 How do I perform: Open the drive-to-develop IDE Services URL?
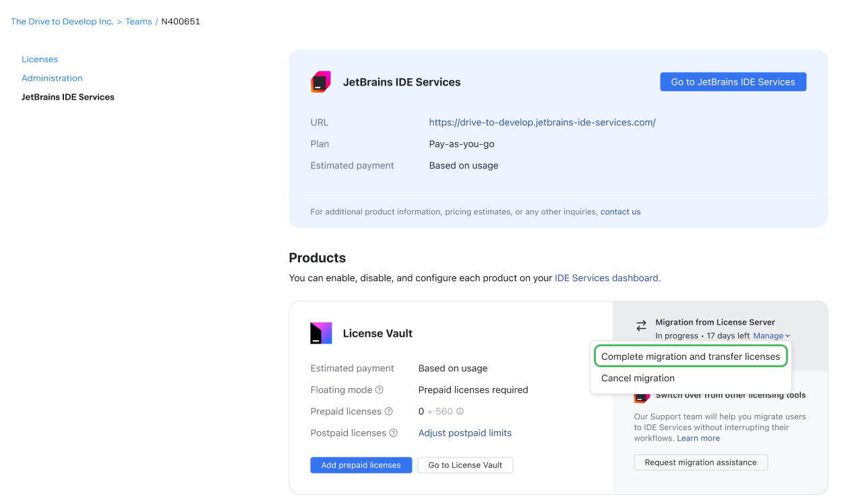(x=542, y=122)
